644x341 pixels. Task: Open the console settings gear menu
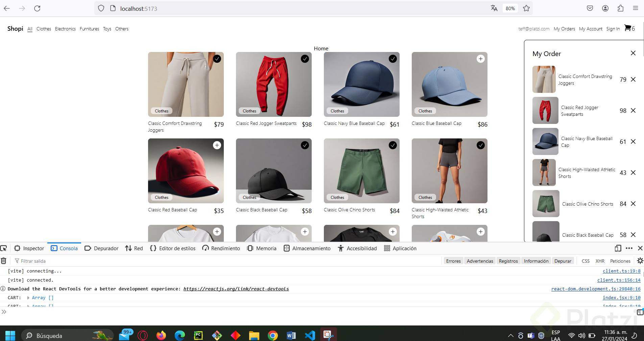pyautogui.click(x=640, y=261)
